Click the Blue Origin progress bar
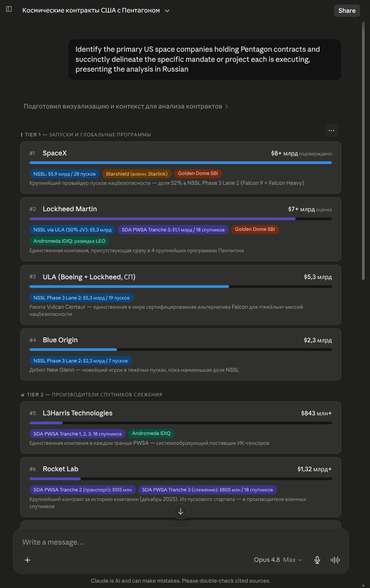Image resolution: width=370 pixels, height=588 pixels. 181,350
